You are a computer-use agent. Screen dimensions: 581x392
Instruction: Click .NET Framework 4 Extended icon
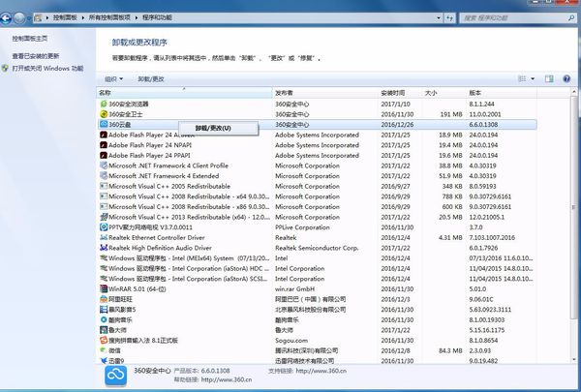coord(104,176)
